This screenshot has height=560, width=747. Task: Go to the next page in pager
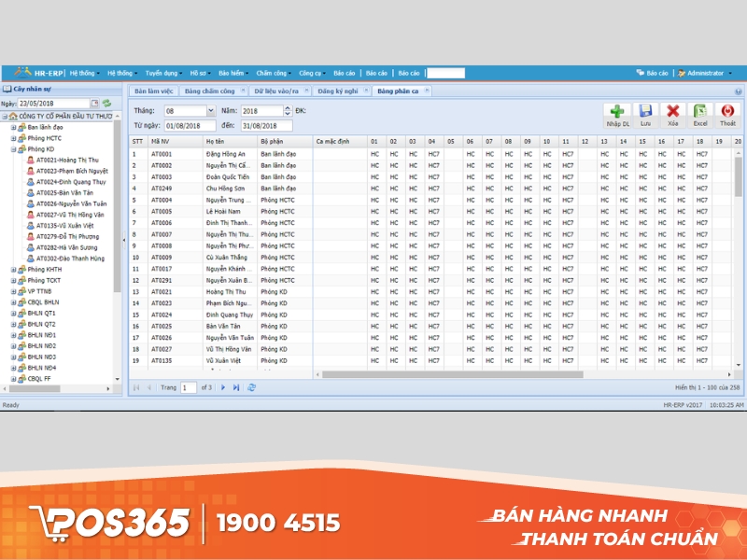(223, 386)
